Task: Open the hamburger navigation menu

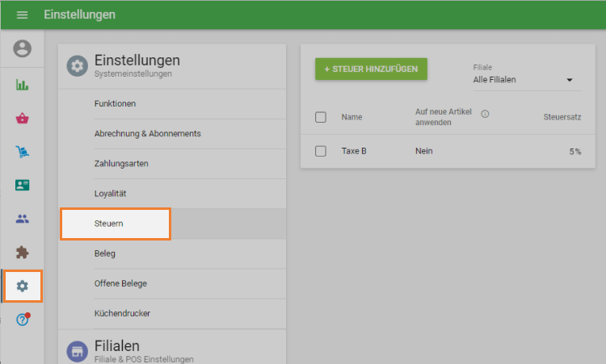Action: click(x=22, y=15)
